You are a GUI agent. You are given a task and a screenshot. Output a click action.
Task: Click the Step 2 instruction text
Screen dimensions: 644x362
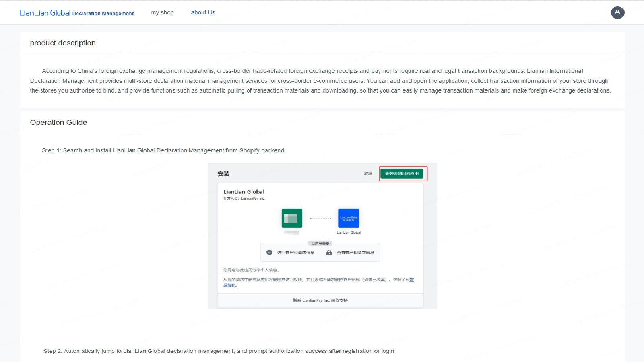[x=219, y=351]
